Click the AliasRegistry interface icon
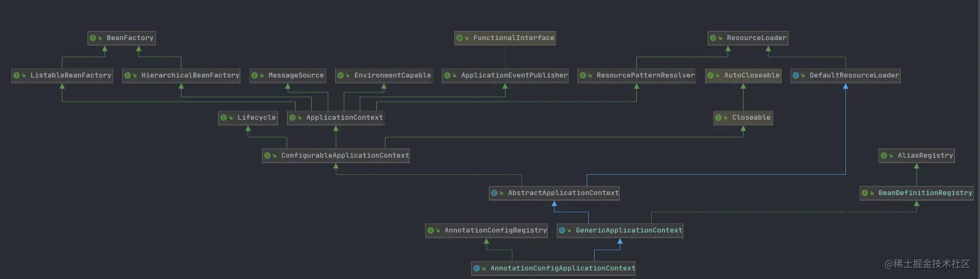980x279 pixels. point(884,156)
